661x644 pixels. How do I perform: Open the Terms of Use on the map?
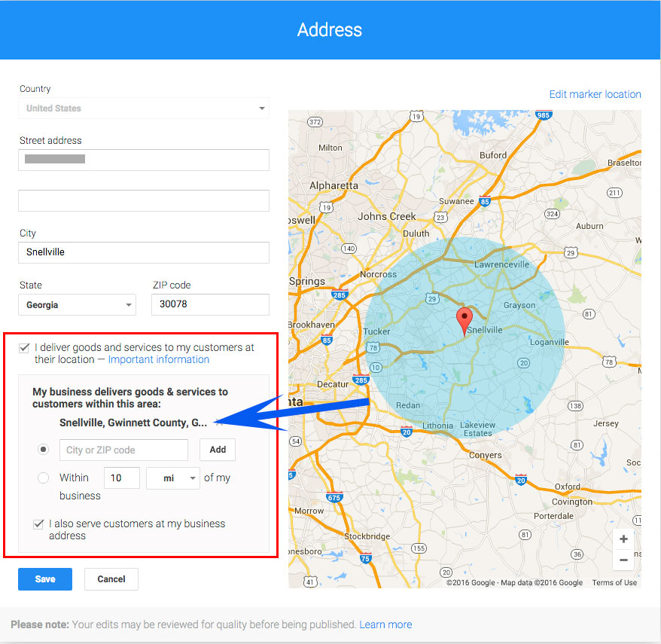tap(614, 582)
